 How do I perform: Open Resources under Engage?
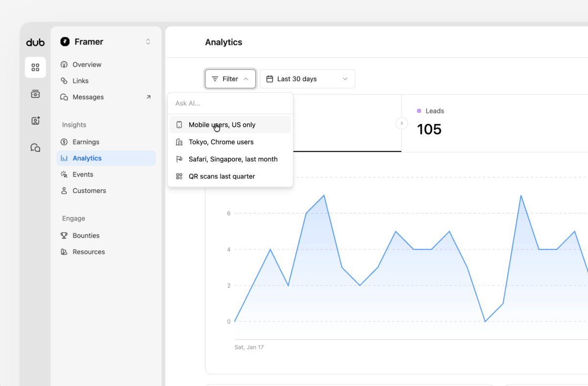click(106, 252)
